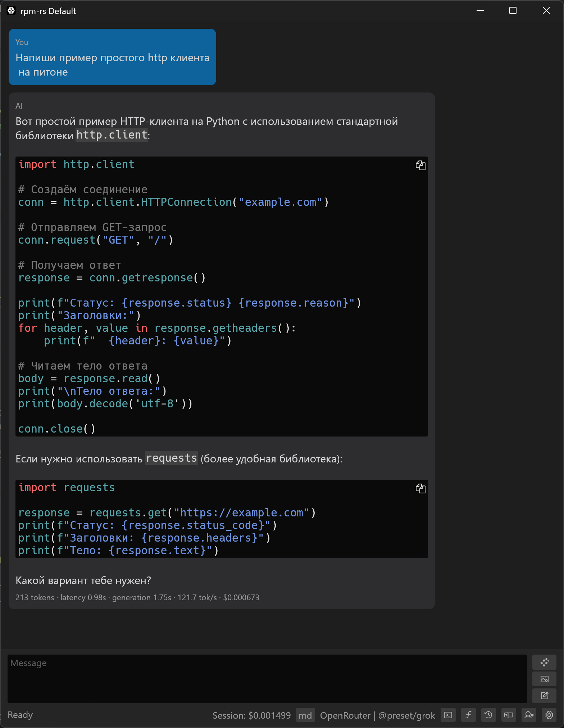Click 'import requests' code line

click(67, 488)
